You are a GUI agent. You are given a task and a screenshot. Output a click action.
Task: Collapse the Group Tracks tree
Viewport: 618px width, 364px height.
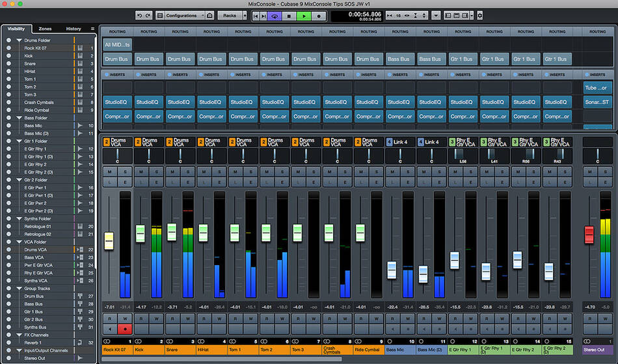tap(19, 289)
